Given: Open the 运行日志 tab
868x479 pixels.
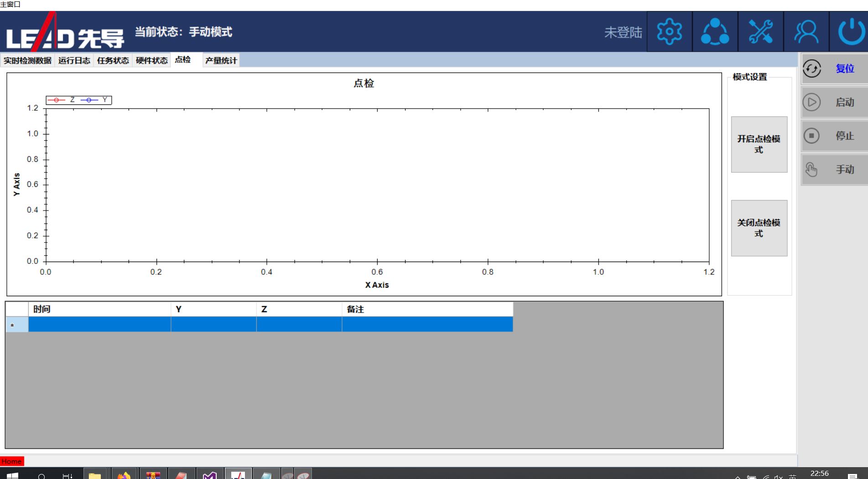Looking at the screenshot, I should 74,61.
